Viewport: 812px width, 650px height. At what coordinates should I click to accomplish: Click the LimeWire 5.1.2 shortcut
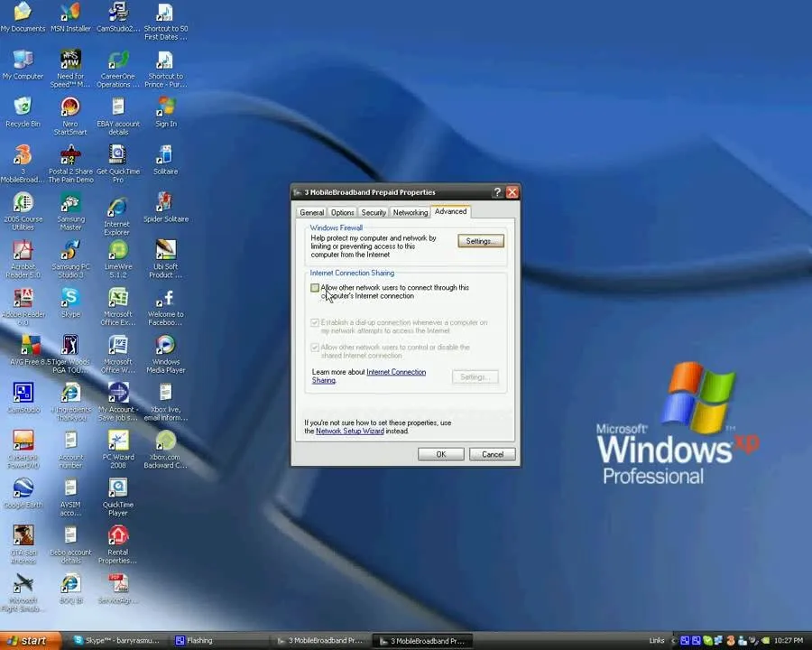(x=118, y=259)
